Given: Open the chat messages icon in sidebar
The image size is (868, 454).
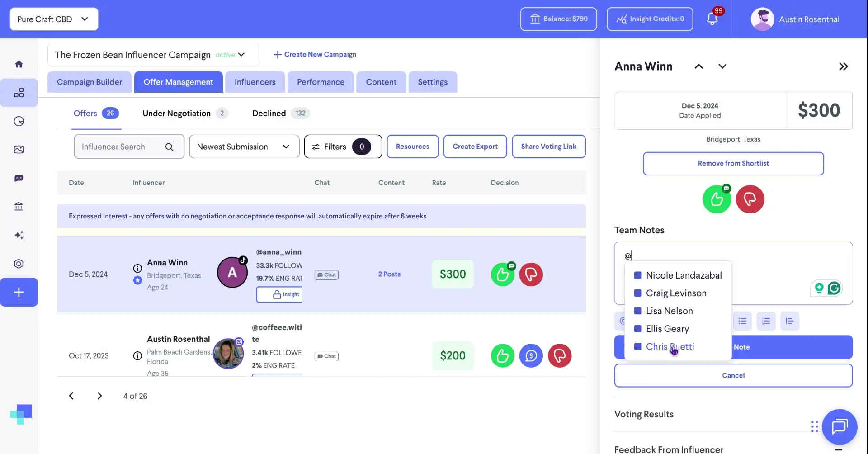Looking at the screenshot, I should point(19,178).
